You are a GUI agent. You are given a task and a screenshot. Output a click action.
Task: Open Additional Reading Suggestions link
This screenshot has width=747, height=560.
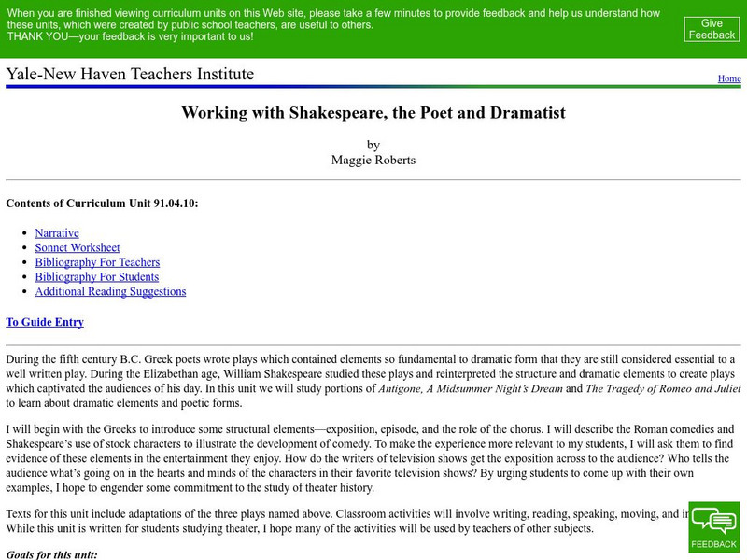(x=110, y=291)
